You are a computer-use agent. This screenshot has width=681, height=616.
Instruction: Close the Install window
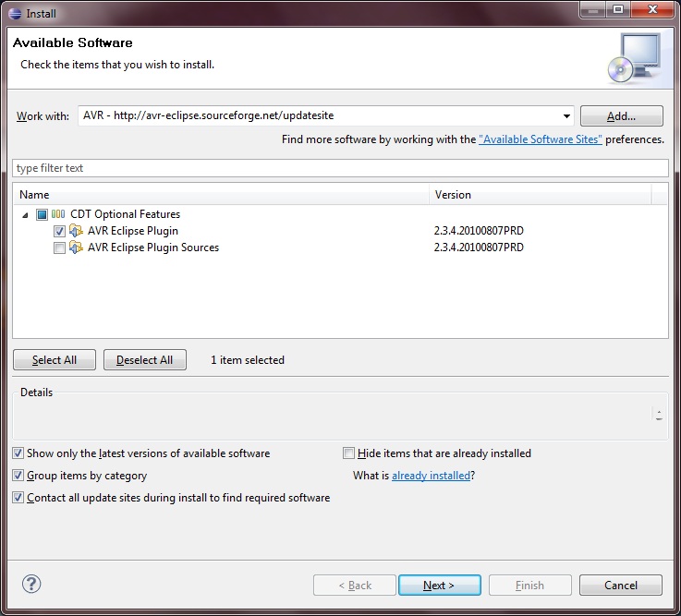652,9
